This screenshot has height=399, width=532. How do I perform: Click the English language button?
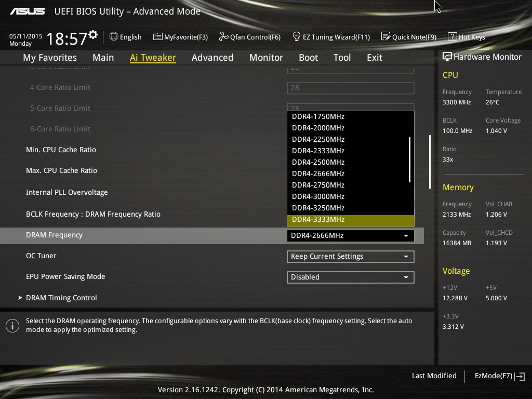126,37
